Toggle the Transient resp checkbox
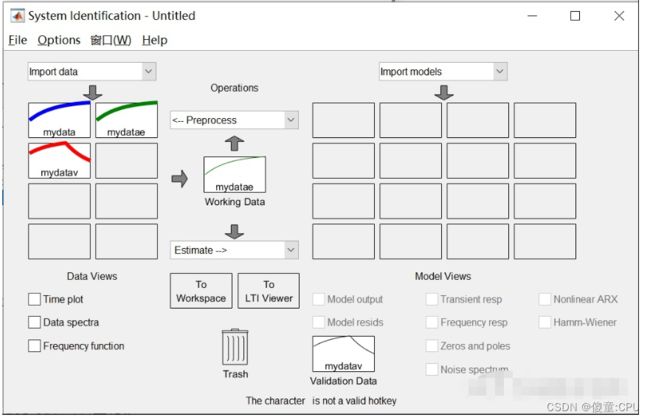 tap(432, 299)
